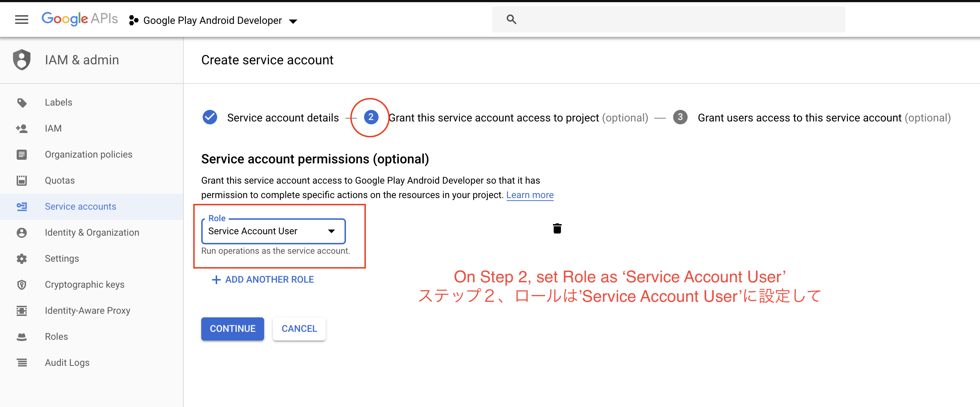Image resolution: width=980 pixels, height=407 pixels.
Task: Click the Identity-Aware Proxy icon
Action: tap(22, 311)
